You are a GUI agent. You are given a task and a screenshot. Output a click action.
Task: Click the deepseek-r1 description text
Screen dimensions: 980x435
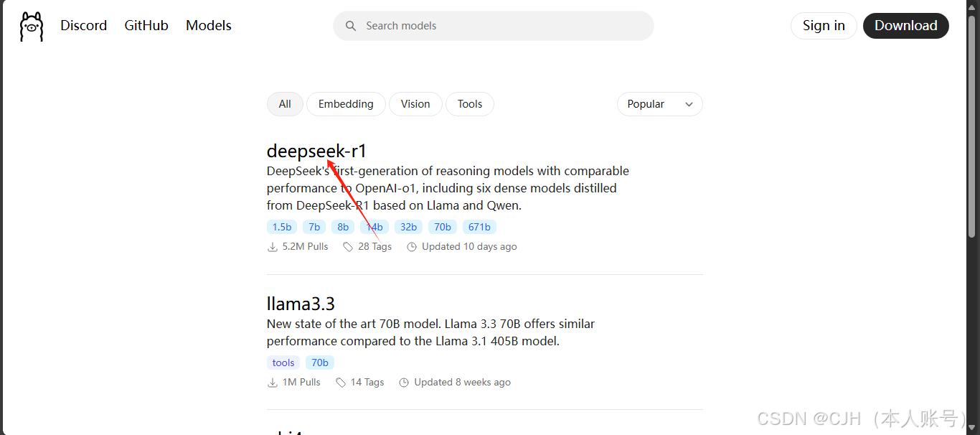448,188
